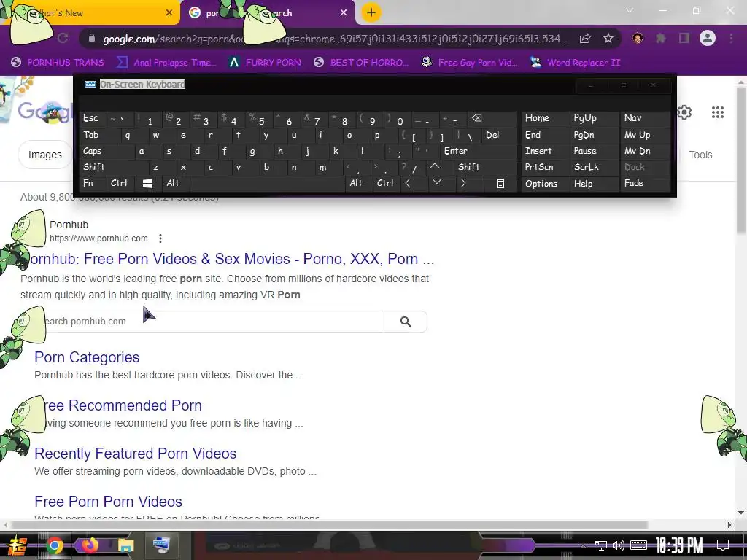The height and width of the screenshot is (560, 747).
Task: Click the PgDn key on the keyboard
Action: click(x=594, y=135)
